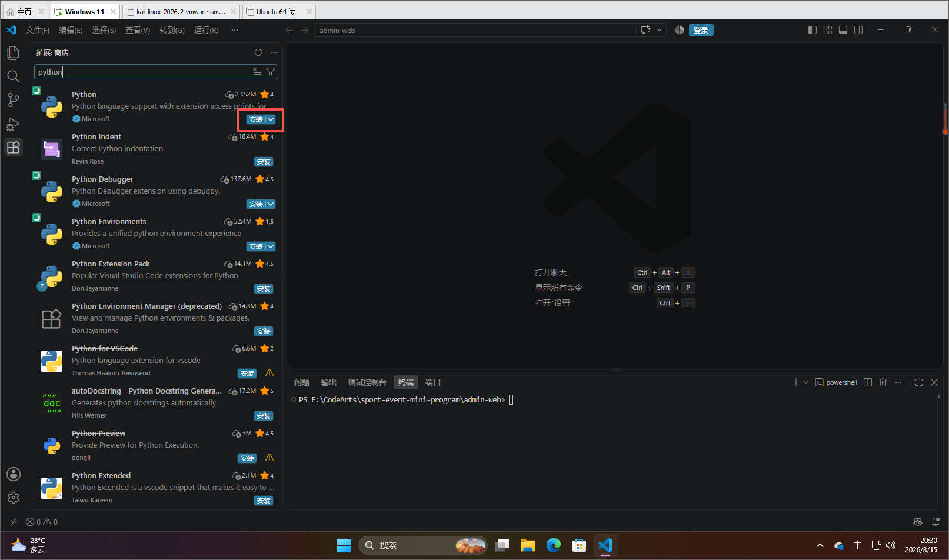
Task: Open the Accounts menu icon
Action: 13,474
